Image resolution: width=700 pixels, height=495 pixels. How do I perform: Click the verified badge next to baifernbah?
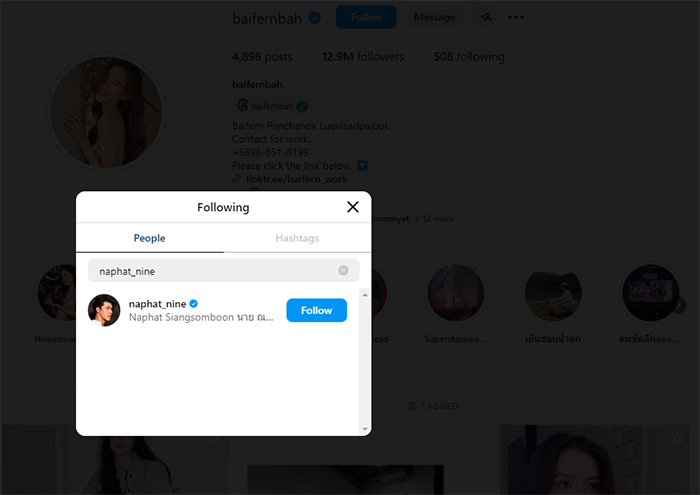click(x=315, y=18)
